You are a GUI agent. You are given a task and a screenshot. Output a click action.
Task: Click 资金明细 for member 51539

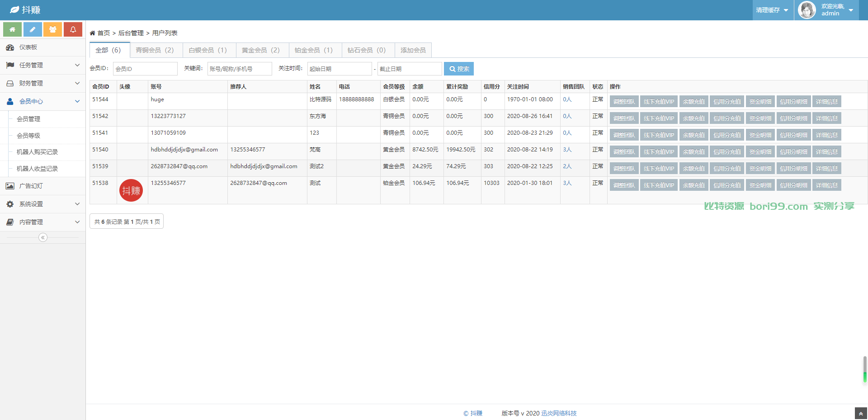point(760,169)
